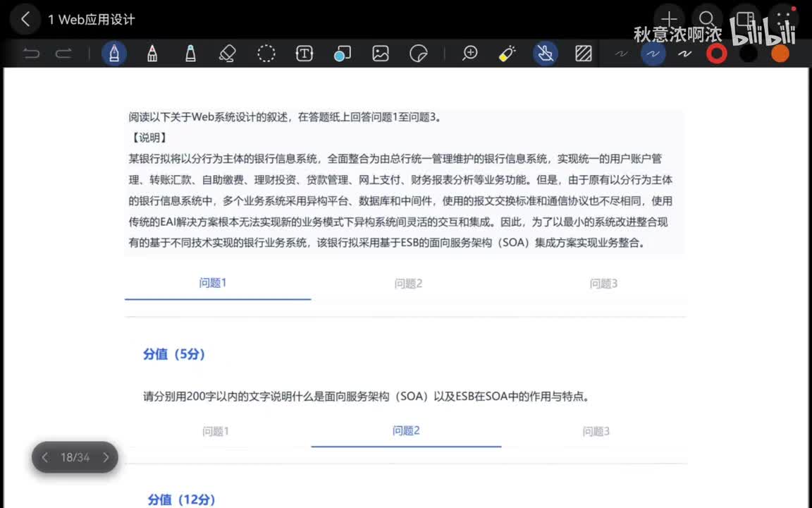Click the question text starting 请分别用200字以内
The width and height of the screenshot is (812, 508).
[x=367, y=397]
